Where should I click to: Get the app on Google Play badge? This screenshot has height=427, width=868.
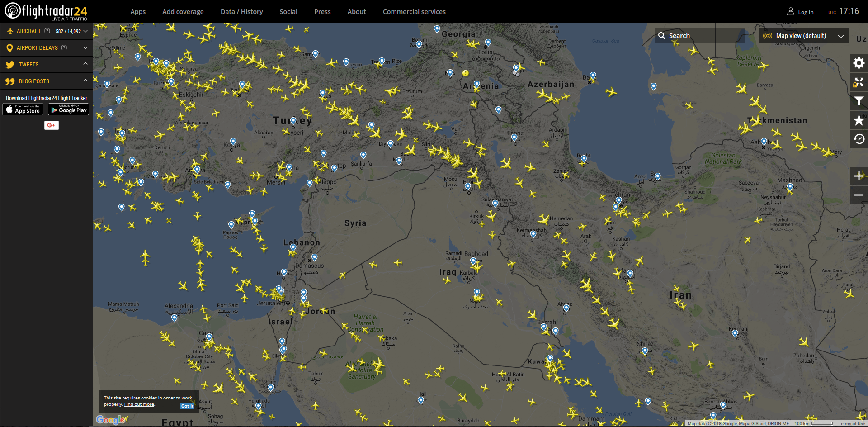[69, 109]
